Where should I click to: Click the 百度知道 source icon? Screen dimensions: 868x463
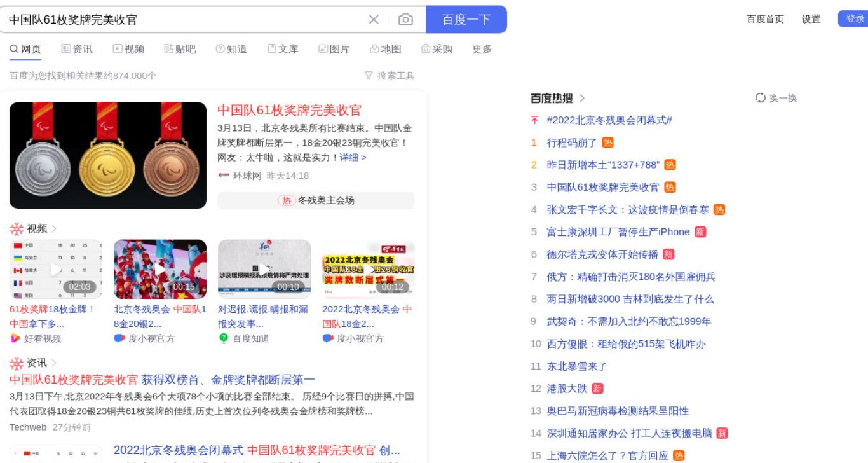pyautogui.click(x=223, y=338)
